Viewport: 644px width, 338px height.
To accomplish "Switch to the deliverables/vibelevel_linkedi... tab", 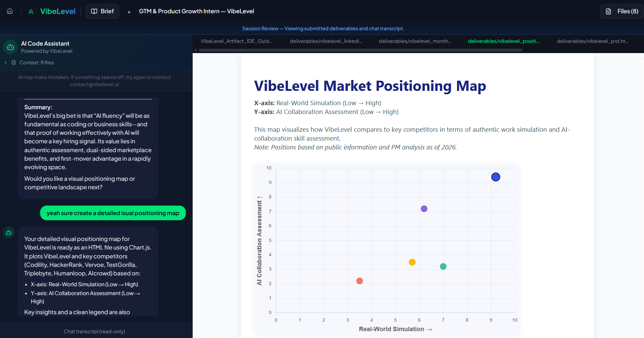I will 326,41.
